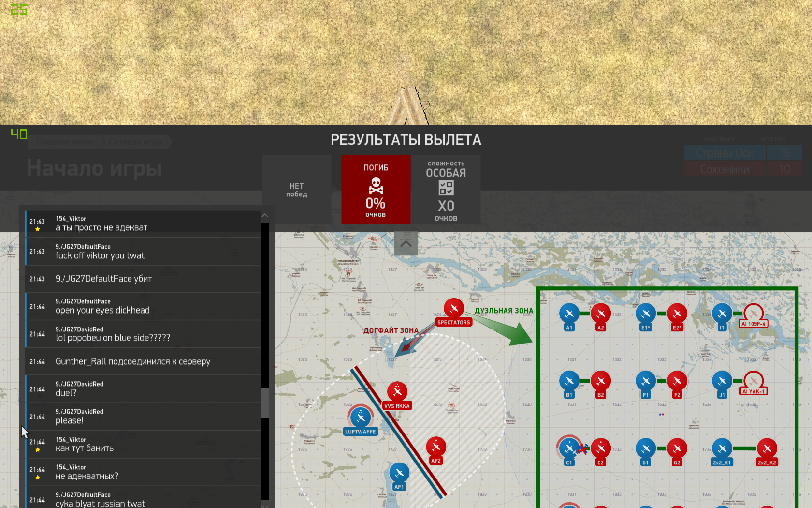Open the НЕТ побед result tile
812x508 pixels.
coord(296,190)
